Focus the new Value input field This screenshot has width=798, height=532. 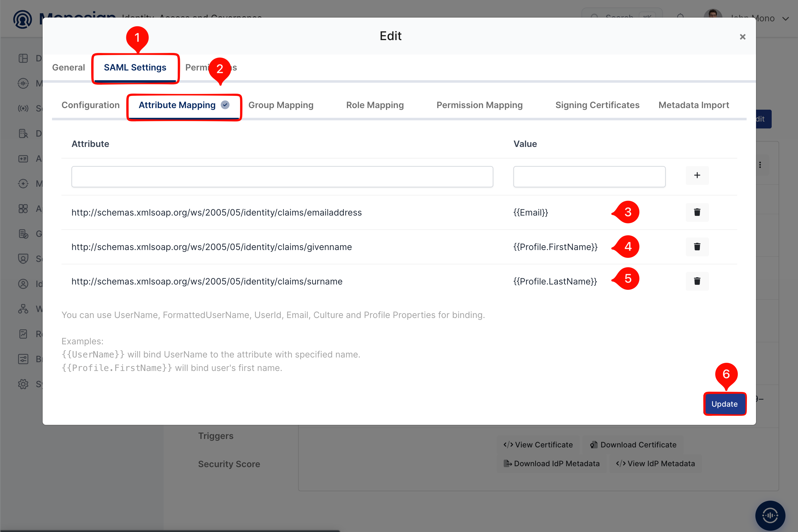pos(589,176)
